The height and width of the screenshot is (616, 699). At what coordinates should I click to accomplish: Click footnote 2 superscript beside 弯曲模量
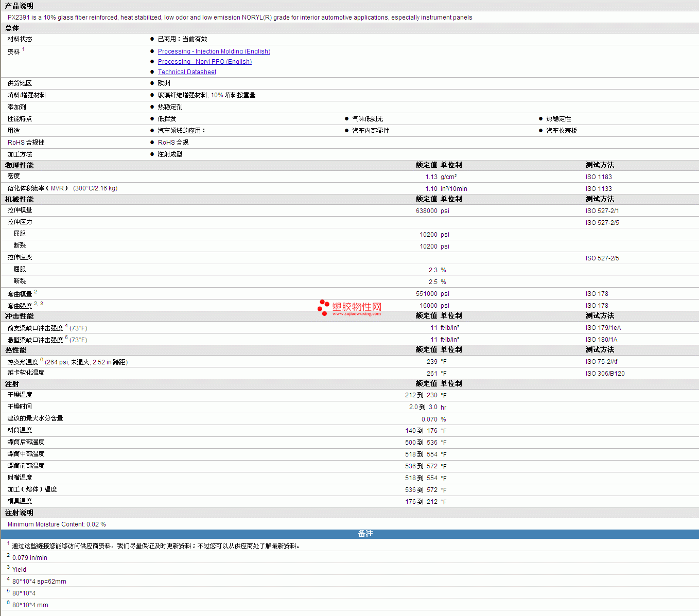point(36,292)
